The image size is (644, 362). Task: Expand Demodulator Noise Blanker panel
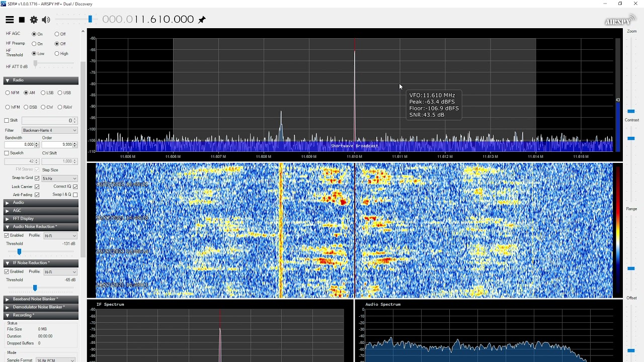click(x=41, y=307)
